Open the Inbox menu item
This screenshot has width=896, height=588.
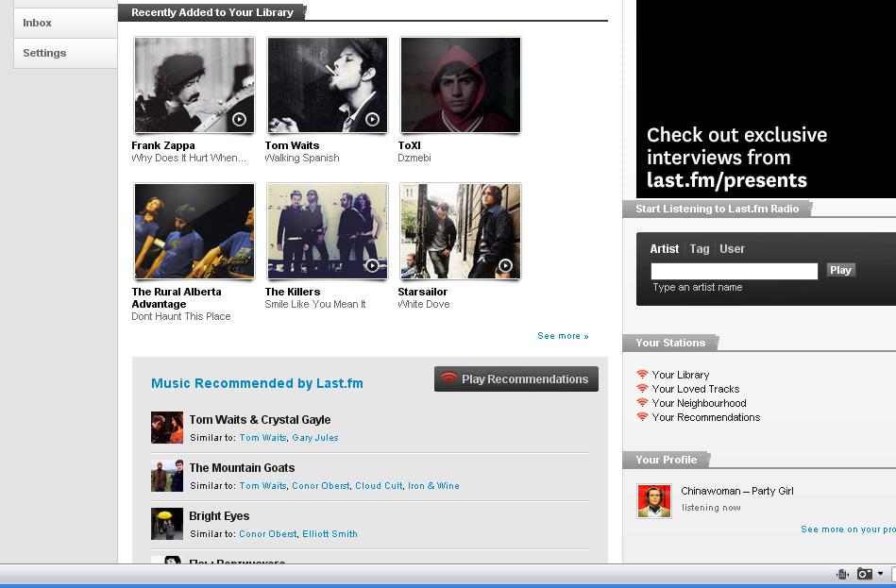[x=65, y=23]
